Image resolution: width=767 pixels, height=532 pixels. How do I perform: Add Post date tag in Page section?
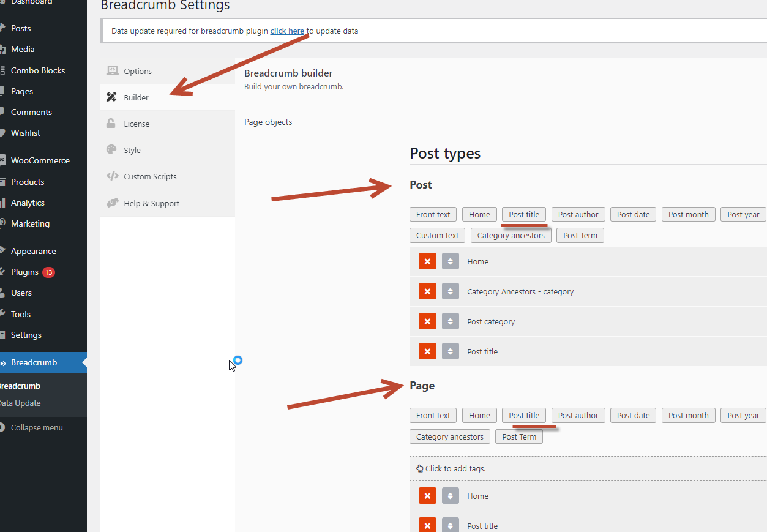coord(634,415)
